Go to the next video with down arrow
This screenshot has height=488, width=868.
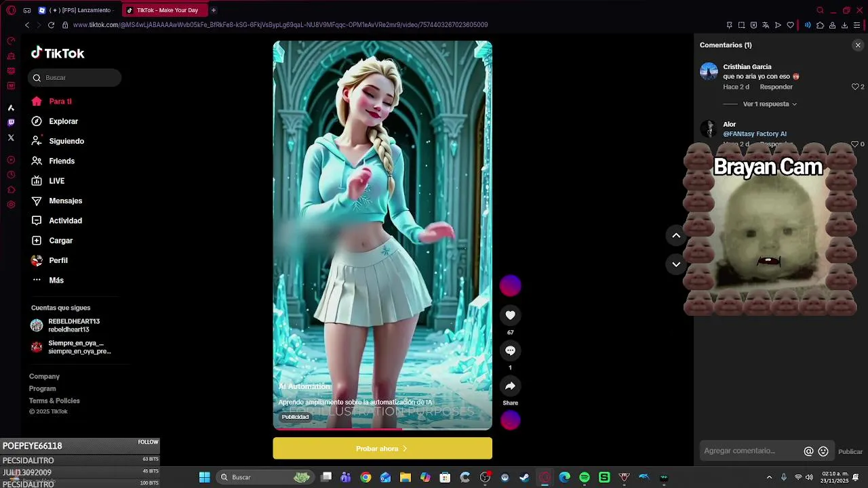click(x=676, y=264)
